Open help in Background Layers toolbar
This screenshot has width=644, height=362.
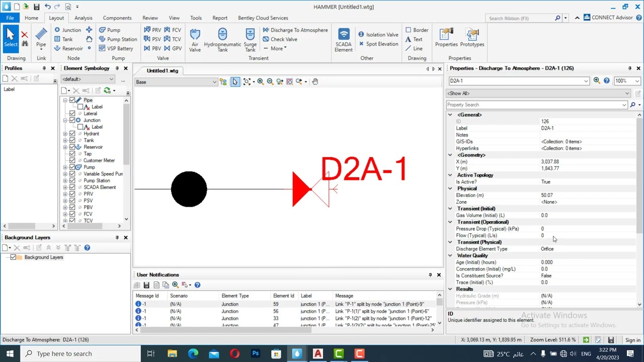pyautogui.click(x=87, y=247)
